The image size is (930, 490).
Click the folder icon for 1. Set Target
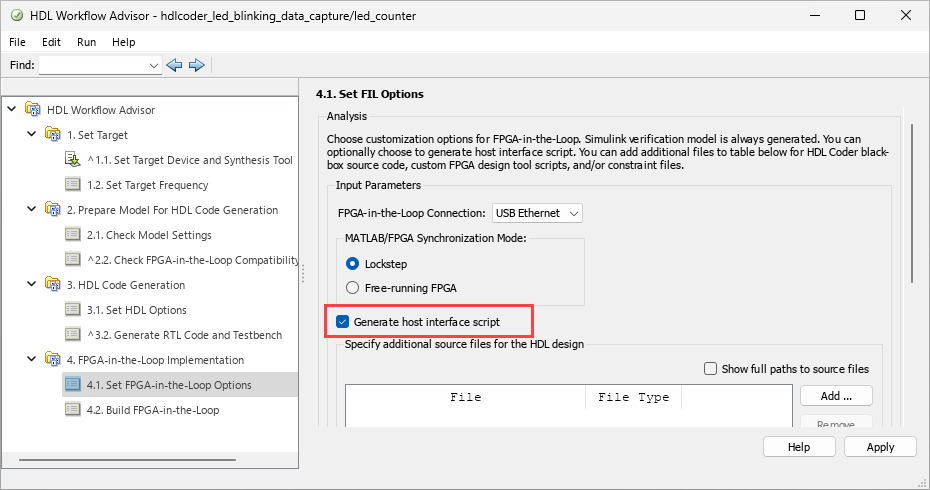53,134
